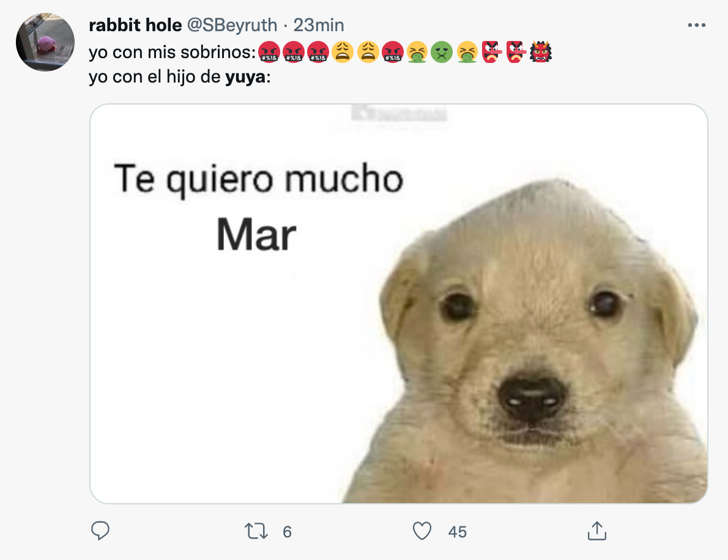Click the word "Mar" in the meme
728x560 pixels.
pos(256,235)
